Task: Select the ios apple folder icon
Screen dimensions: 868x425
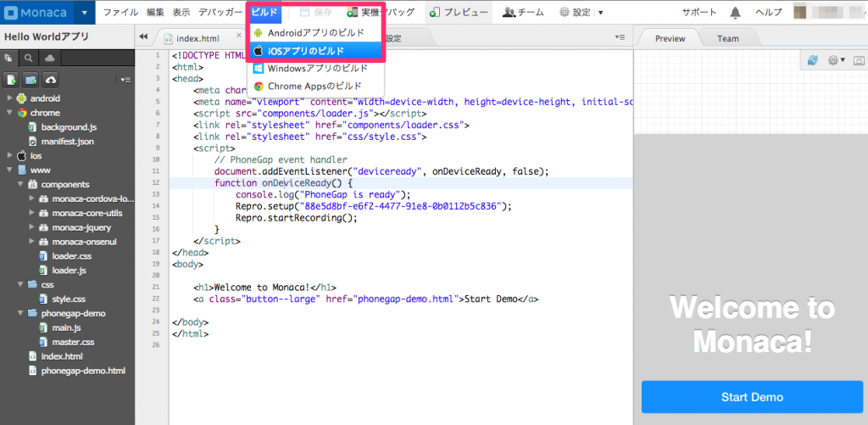Action: coord(22,156)
